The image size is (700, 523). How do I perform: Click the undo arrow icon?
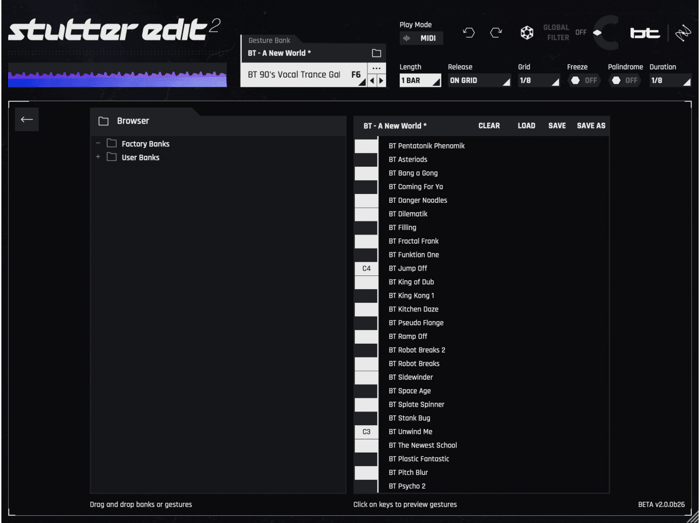coord(468,33)
